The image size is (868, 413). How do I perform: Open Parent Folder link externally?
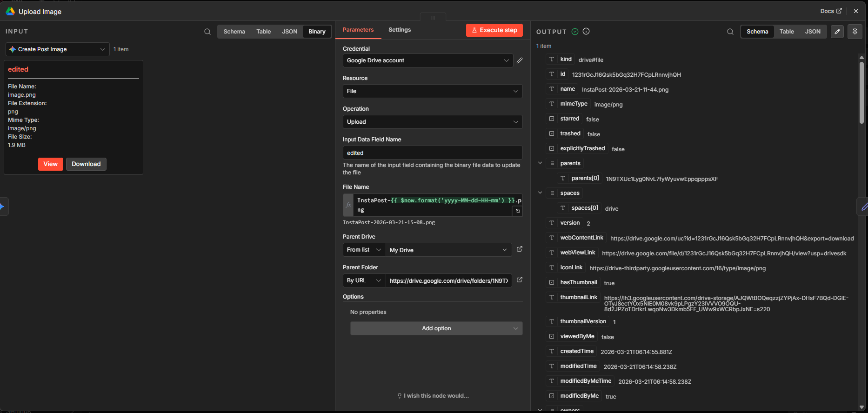click(520, 280)
